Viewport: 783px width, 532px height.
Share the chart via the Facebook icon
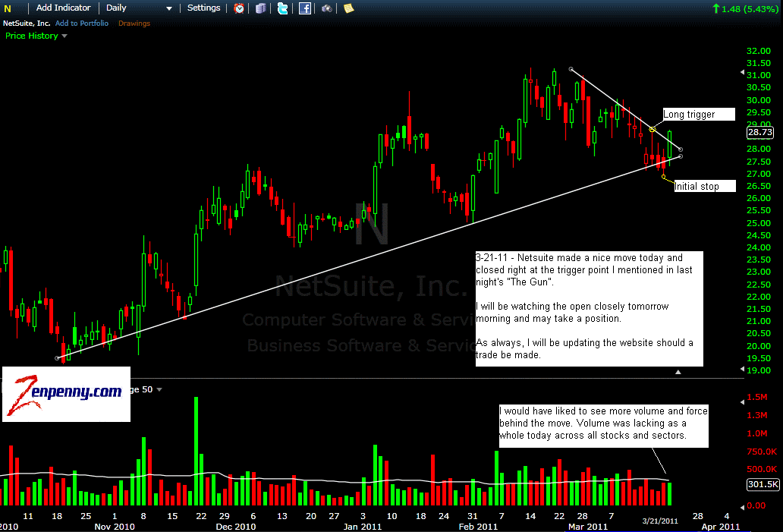point(304,8)
